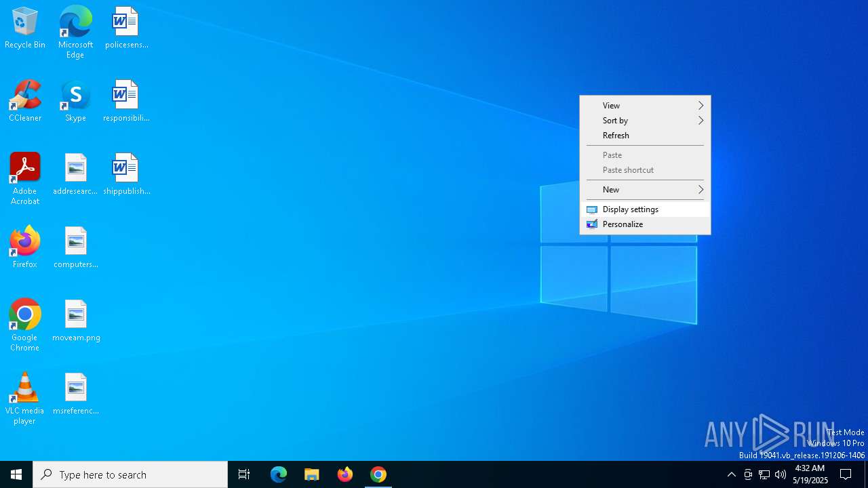Open the Start menu
This screenshot has height=488, width=868.
(x=16, y=474)
